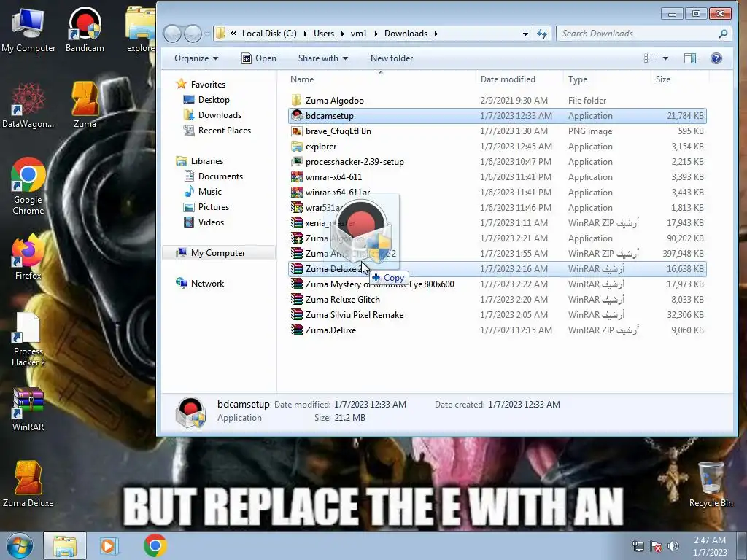
Task: Expand arrow after Users in breadcrumb
Action: [343, 34]
